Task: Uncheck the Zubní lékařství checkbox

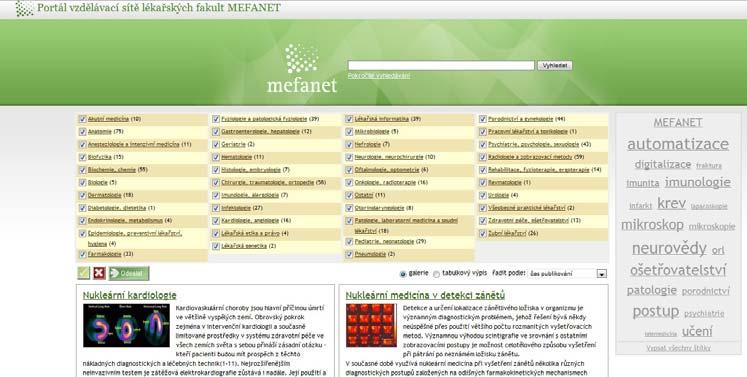Action: click(483, 234)
